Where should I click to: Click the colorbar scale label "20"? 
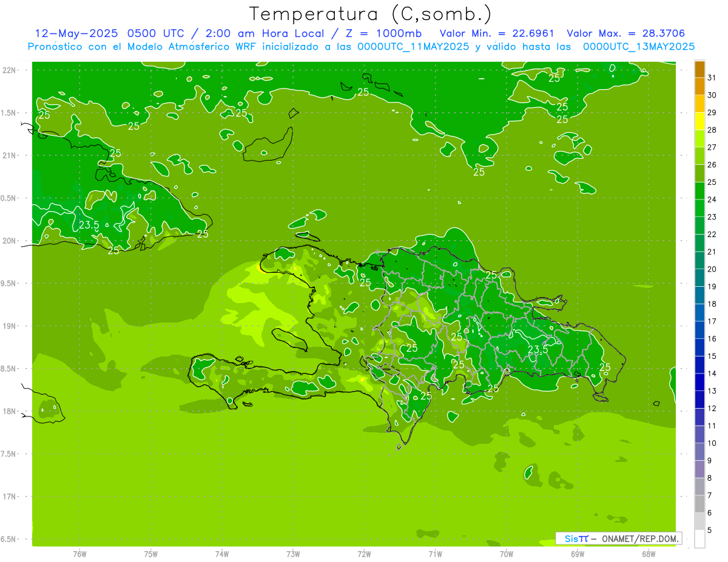pyautogui.click(x=712, y=269)
